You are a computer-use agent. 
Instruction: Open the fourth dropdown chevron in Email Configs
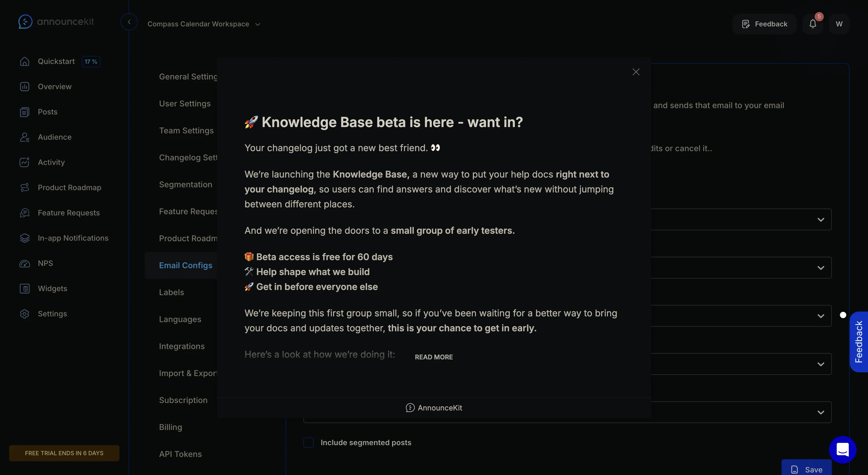click(821, 364)
